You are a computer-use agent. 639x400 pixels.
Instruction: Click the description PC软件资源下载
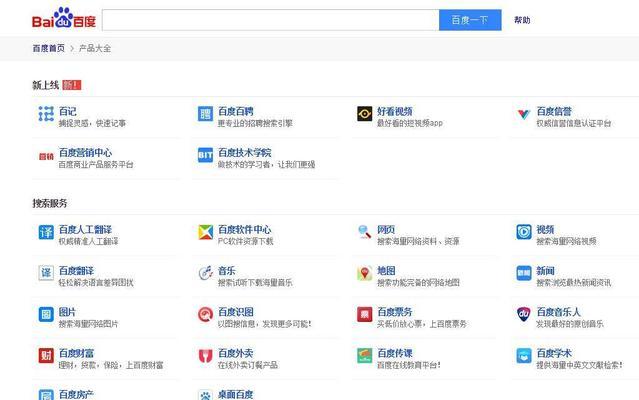[245, 242]
